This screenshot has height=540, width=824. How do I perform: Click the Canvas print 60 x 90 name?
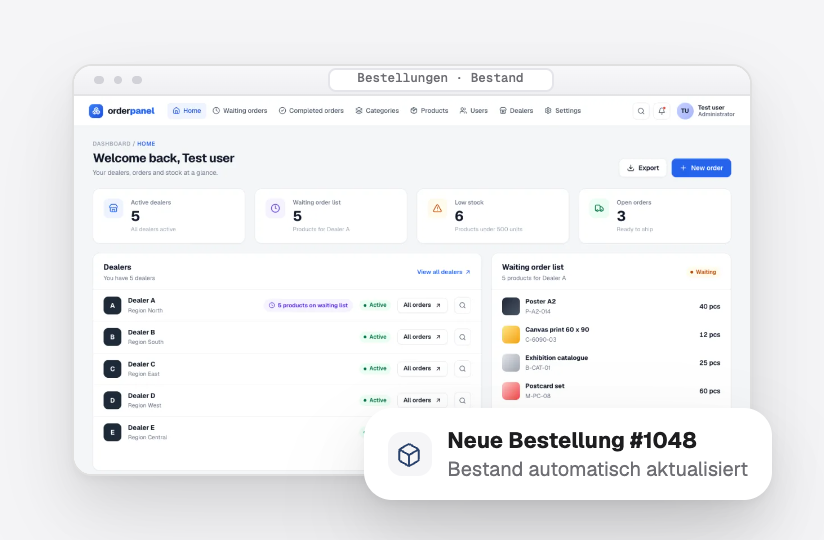pos(557,330)
